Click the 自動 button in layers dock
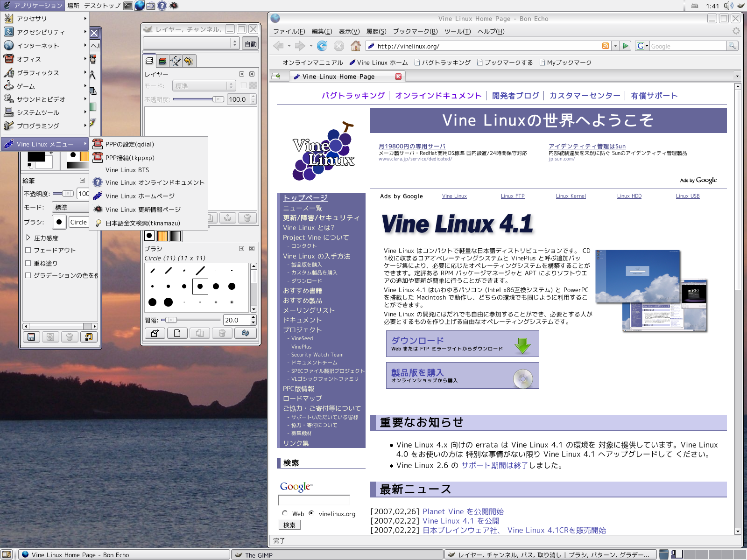This screenshot has width=747, height=560. click(251, 44)
